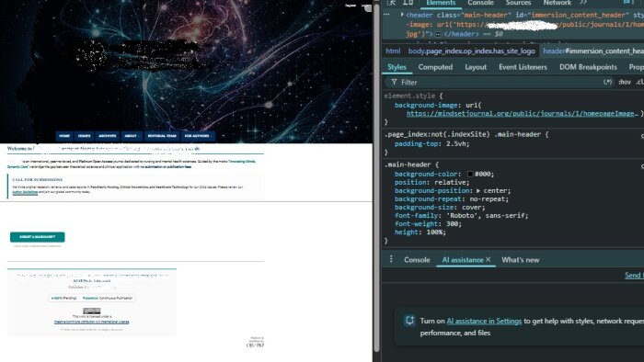Screen dimensions: 644x362
Task: Open the Sources tab
Action: click(518, 3)
